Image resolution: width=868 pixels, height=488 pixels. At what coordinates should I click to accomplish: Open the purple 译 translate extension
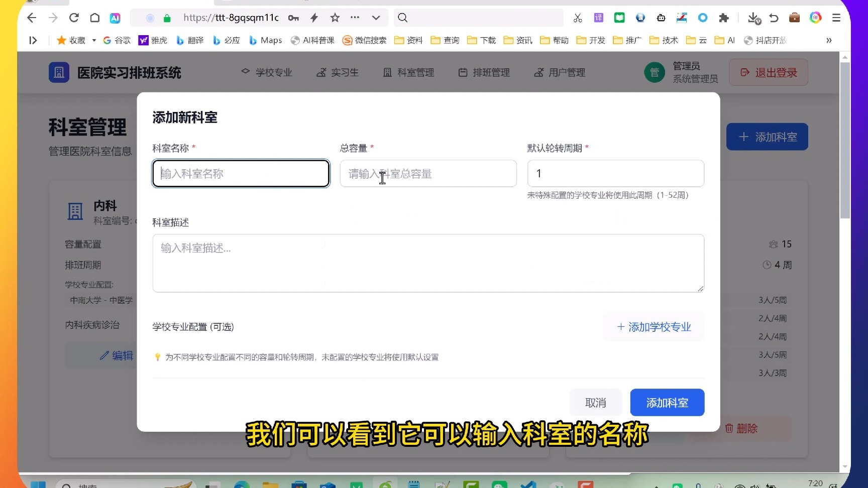pyautogui.click(x=598, y=18)
